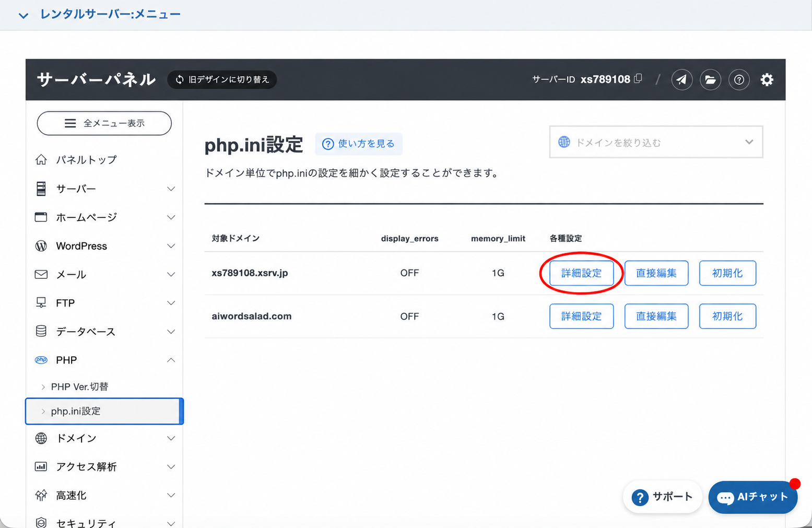Click domain text xs789108.xsrv.jp
Viewport: 812px width, 528px height.
(250, 273)
